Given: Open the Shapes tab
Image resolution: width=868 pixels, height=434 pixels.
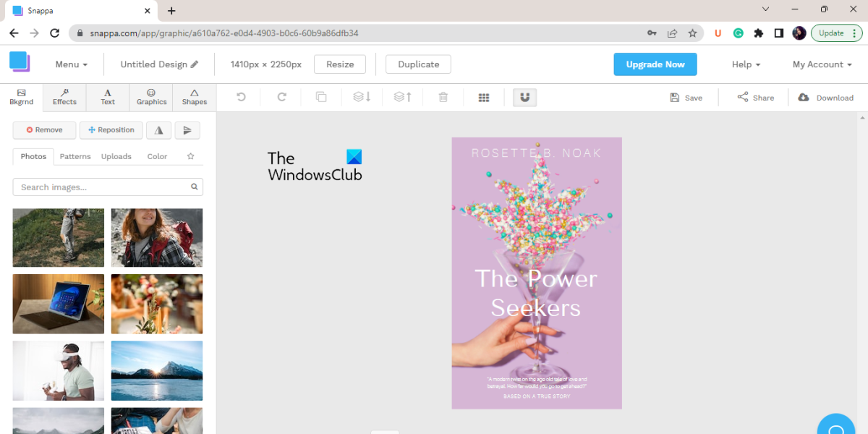Looking at the screenshot, I should 195,97.
